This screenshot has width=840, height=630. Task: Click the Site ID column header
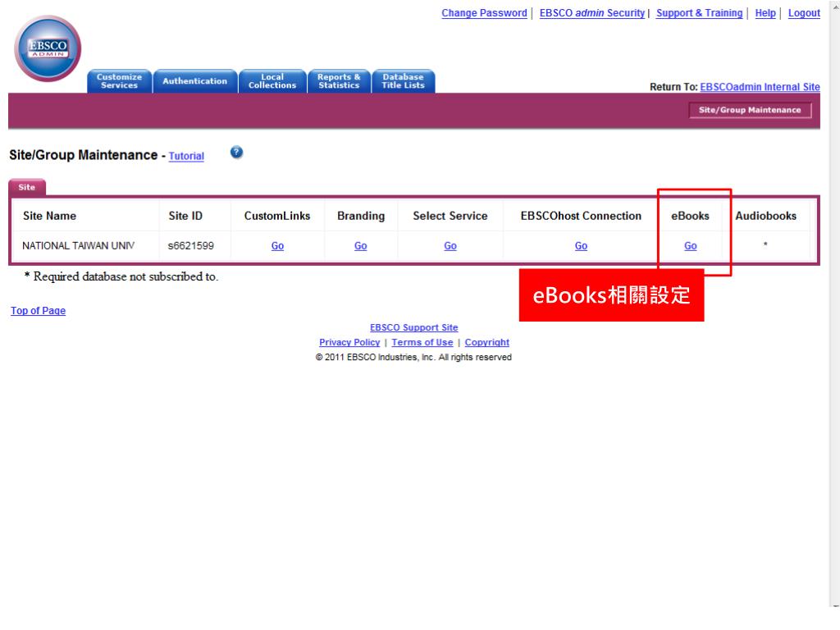[x=185, y=216]
